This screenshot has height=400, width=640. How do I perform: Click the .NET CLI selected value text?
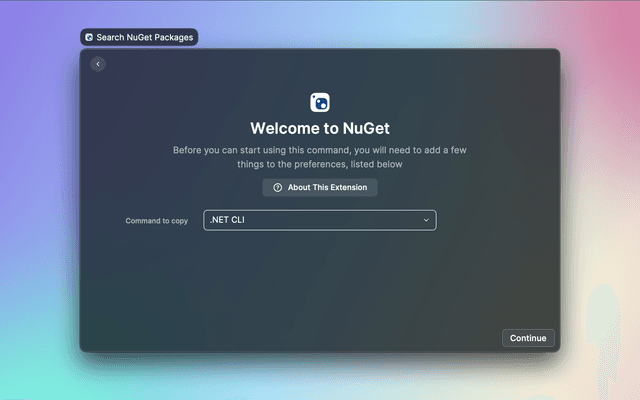[227, 220]
